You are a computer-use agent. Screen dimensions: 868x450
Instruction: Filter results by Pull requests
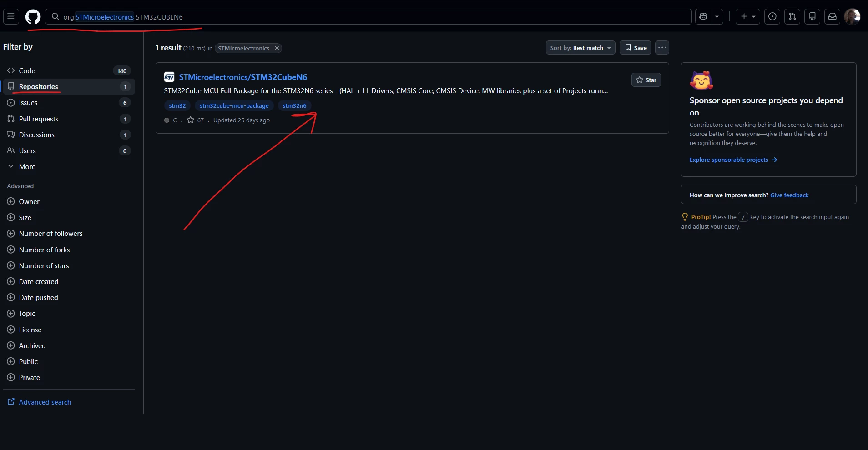69,119
